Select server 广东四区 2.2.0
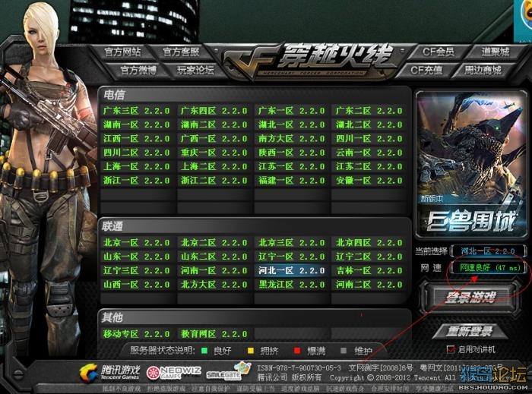532x394 pixels. point(214,111)
